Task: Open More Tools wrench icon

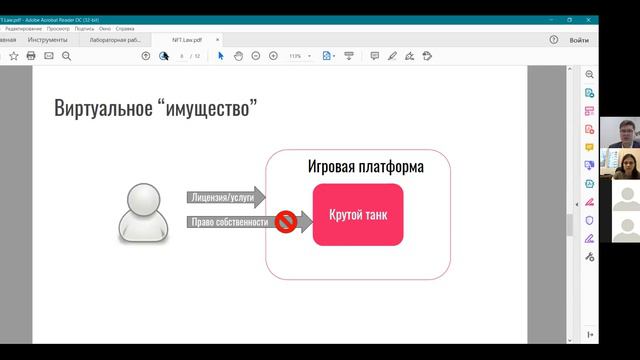Action: tap(589, 257)
